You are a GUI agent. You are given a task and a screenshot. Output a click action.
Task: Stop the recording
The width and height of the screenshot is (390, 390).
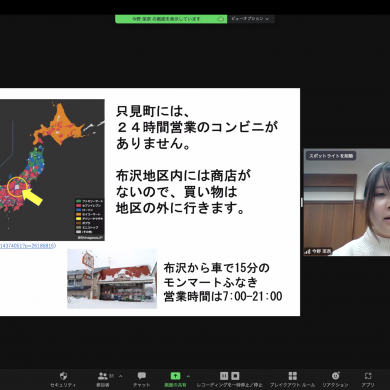235,376
